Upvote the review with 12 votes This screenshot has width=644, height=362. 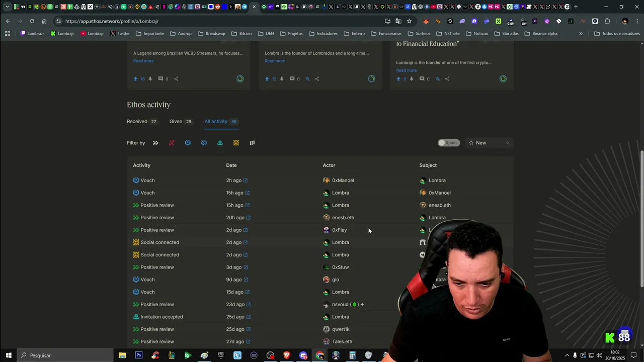coord(267,79)
